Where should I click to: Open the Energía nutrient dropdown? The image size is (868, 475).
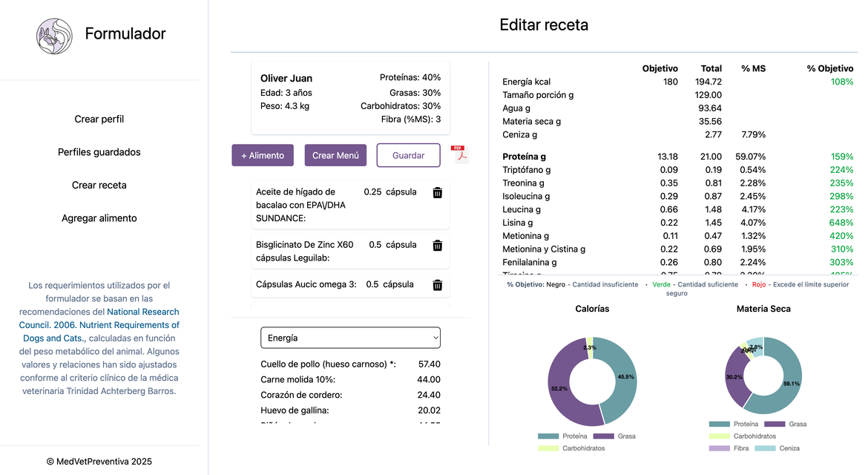pos(350,338)
